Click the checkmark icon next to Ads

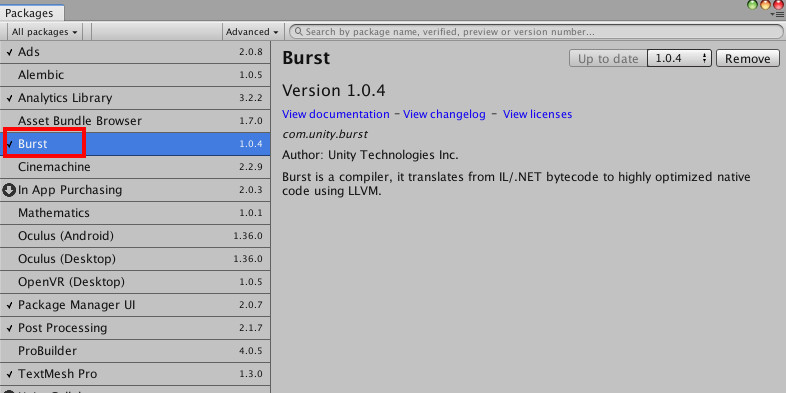(10, 53)
